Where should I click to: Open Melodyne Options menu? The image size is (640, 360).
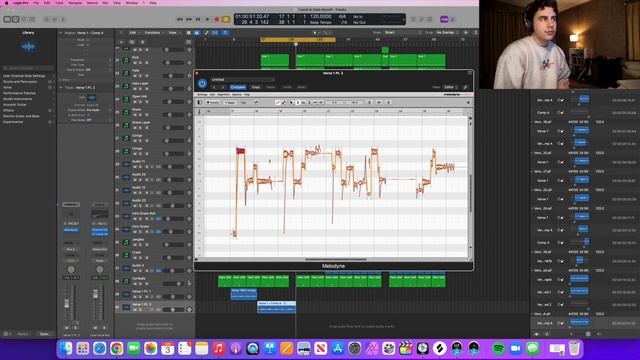click(237, 94)
